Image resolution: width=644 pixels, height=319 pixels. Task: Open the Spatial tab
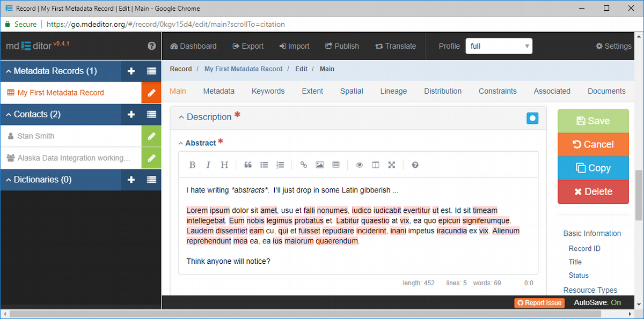tap(352, 91)
